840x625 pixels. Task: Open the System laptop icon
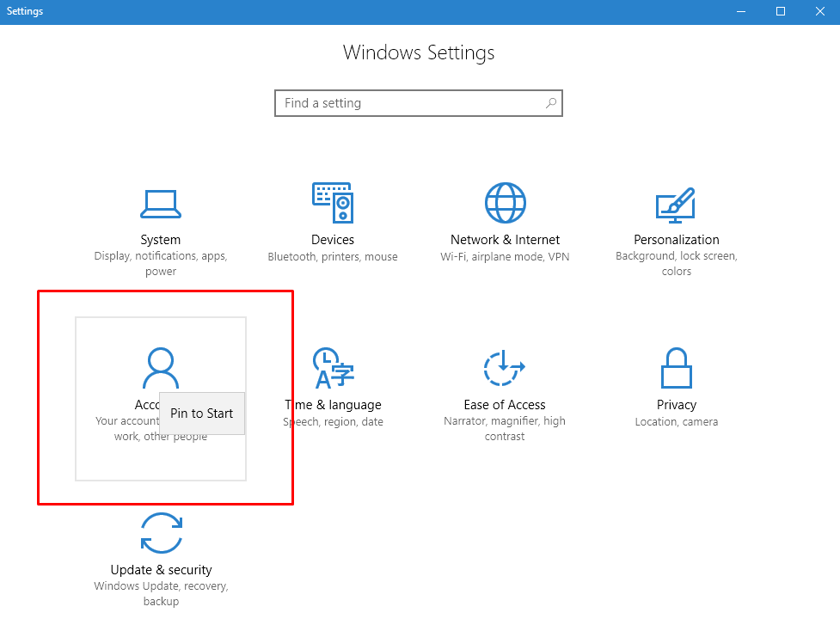[x=161, y=204]
